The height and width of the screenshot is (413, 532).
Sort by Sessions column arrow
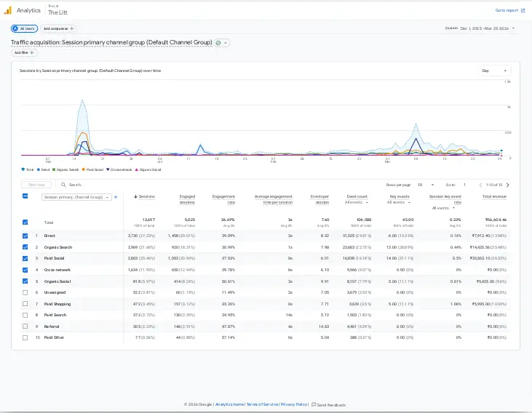(135, 196)
